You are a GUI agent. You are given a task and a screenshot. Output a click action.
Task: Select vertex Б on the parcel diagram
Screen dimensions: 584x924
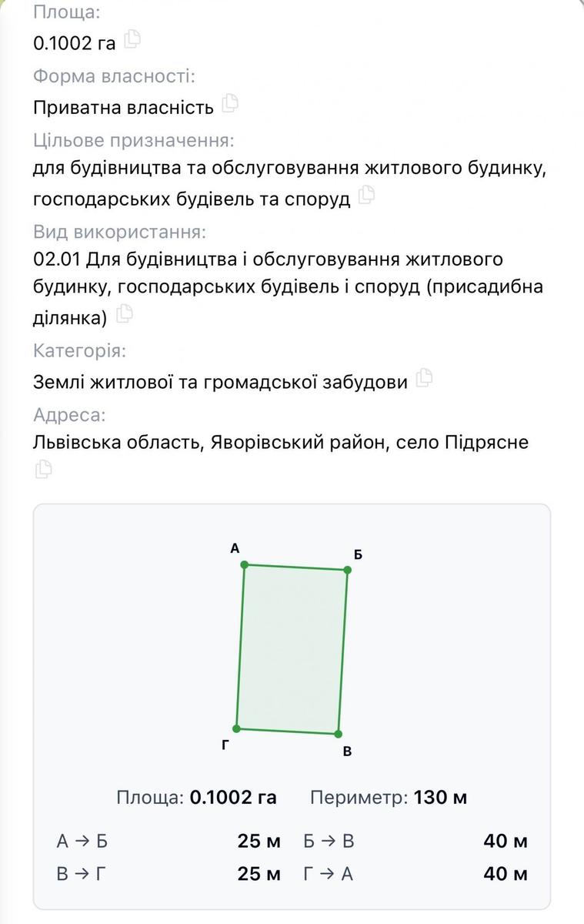point(347,570)
